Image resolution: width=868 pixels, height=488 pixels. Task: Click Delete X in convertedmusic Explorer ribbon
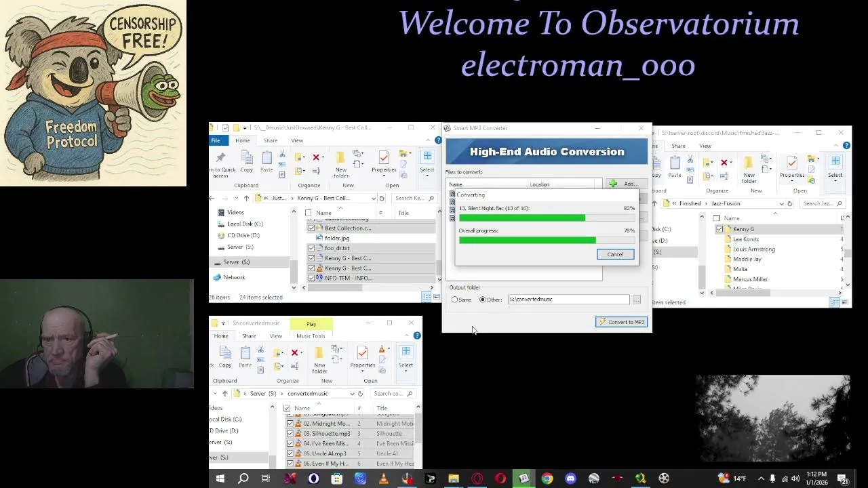[294, 352]
